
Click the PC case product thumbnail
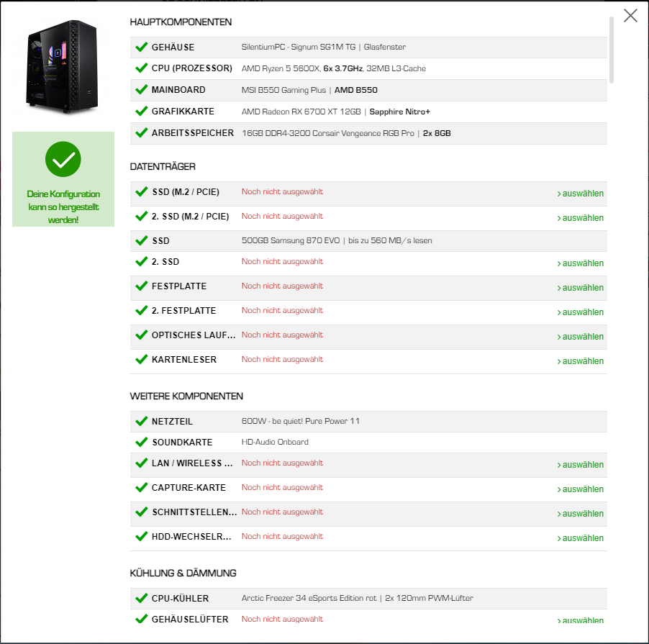point(63,66)
